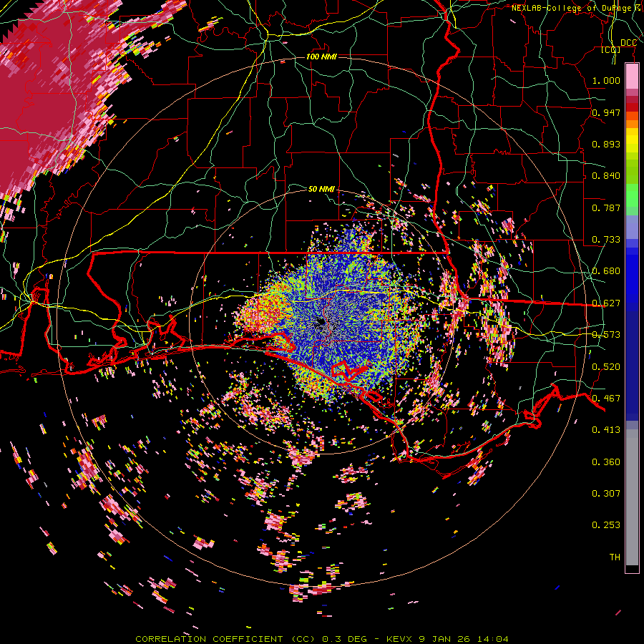Click the Correlation Coefficient caption at bottom
This screenshot has width=644, height=644.
click(x=321, y=639)
